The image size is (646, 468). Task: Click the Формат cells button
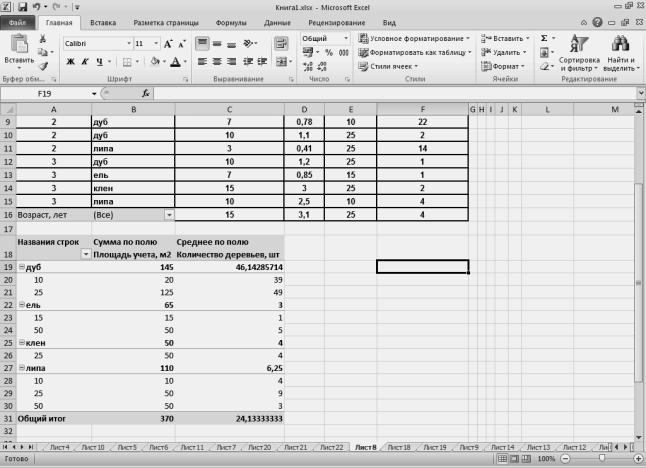point(503,66)
